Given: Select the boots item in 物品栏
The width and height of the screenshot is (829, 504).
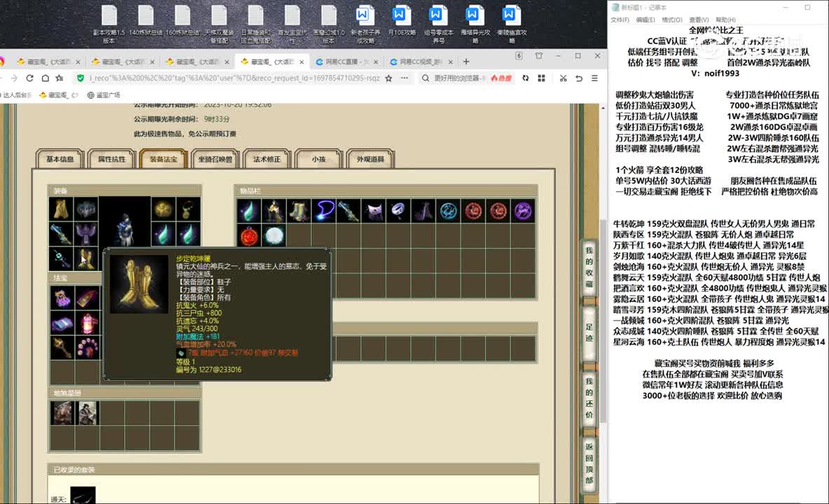Looking at the screenshot, I should 299,211.
